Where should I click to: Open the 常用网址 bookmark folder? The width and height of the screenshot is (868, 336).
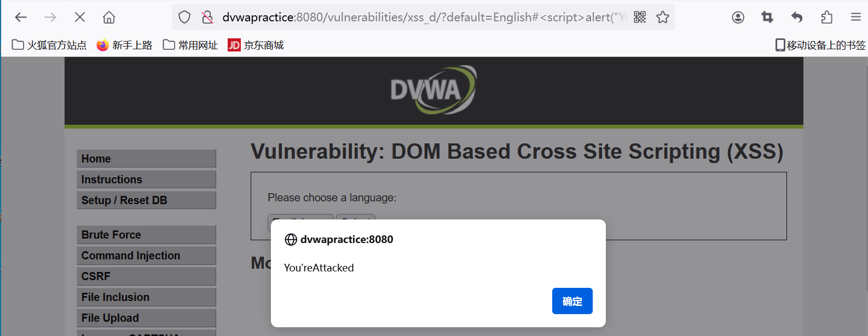pyautogui.click(x=190, y=45)
